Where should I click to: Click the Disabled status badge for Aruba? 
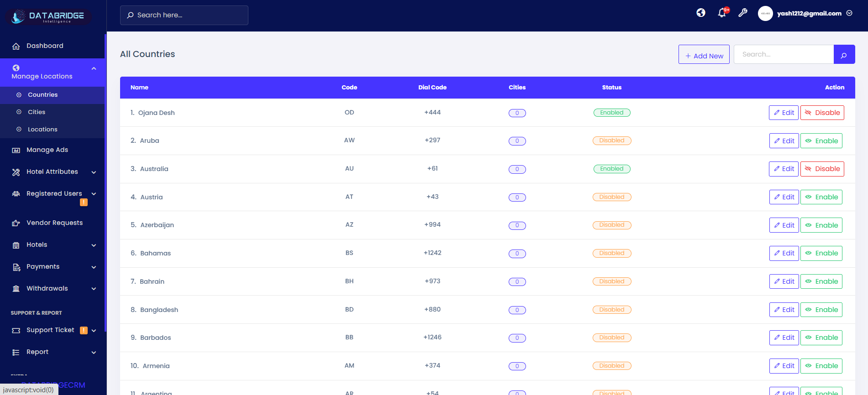(612, 140)
